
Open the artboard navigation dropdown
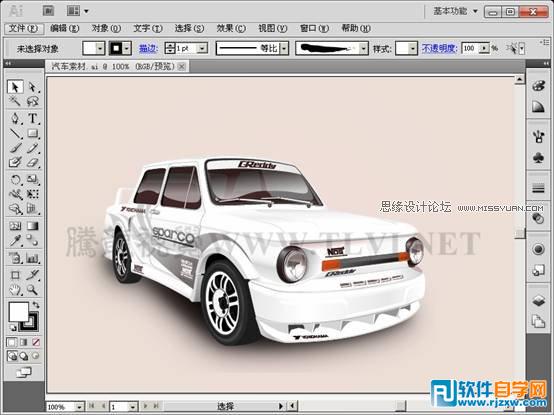[133, 407]
